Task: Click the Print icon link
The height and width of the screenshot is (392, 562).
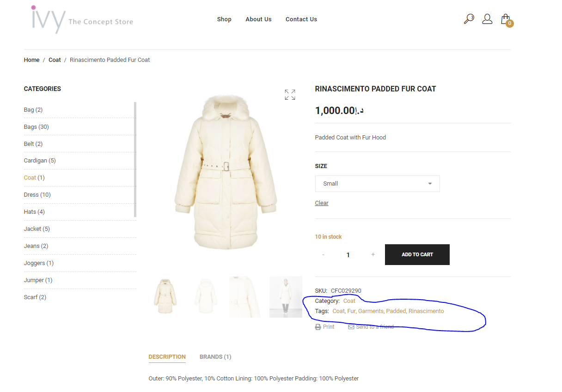Action: pos(324,327)
